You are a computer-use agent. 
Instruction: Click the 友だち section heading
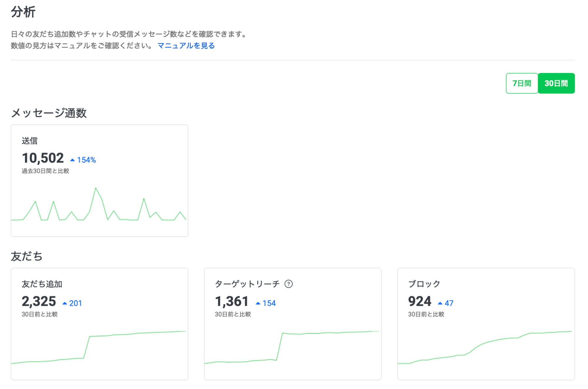[x=27, y=256]
